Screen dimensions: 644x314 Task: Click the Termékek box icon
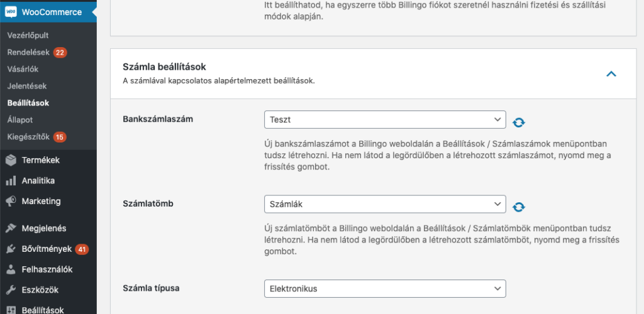(11, 160)
